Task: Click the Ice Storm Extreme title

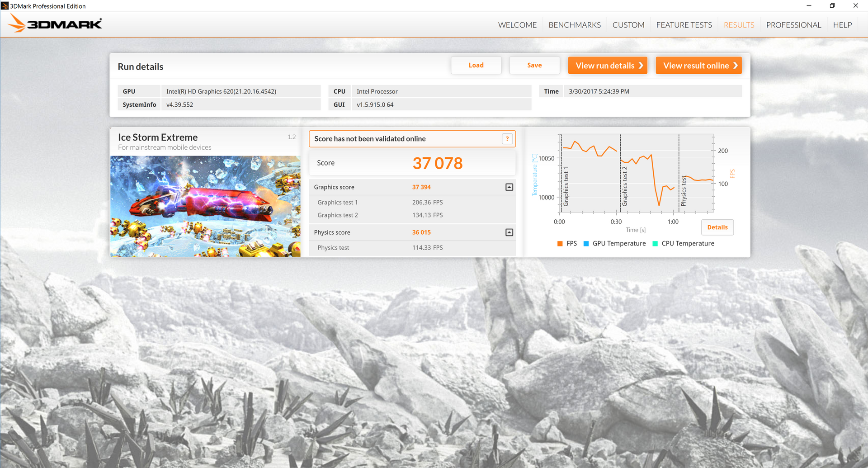Action: coord(158,137)
